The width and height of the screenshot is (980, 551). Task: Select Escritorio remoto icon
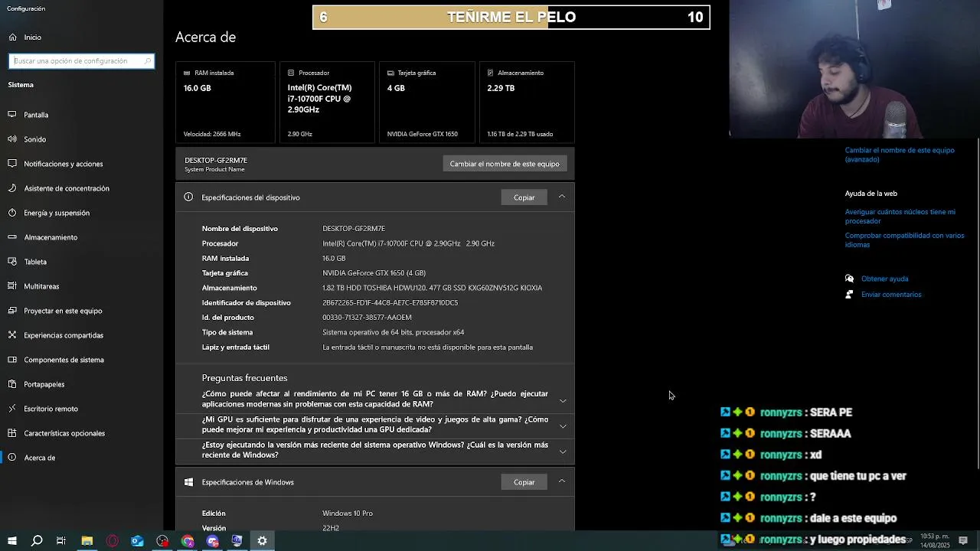12,409
